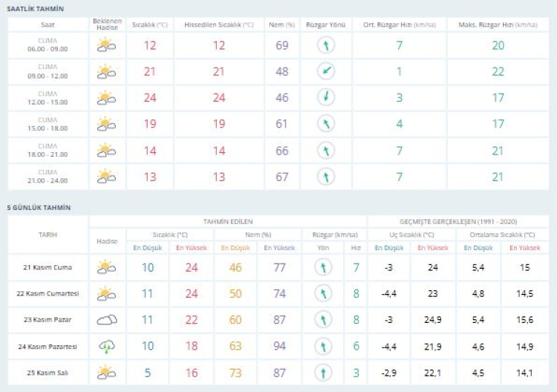The width and height of the screenshot is (557, 392).
Task: Click cloudy icon for 23 Kasım Pazar
Action: click(x=107, y=320)
